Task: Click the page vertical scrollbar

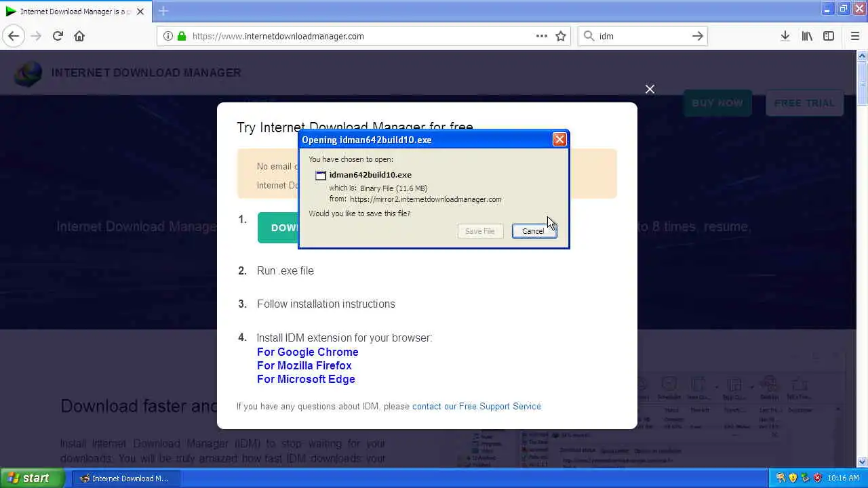Action: point(862,259)
